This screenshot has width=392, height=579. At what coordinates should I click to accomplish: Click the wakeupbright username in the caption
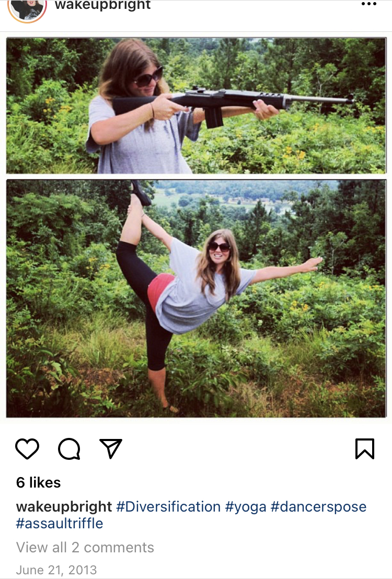[x=64, y=507]
